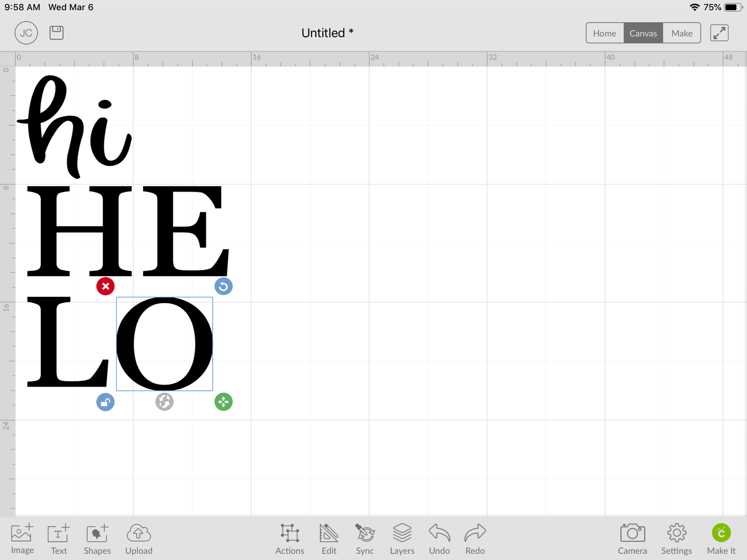Save project using the disk icon
747x560 pixels.
(57, 33)
